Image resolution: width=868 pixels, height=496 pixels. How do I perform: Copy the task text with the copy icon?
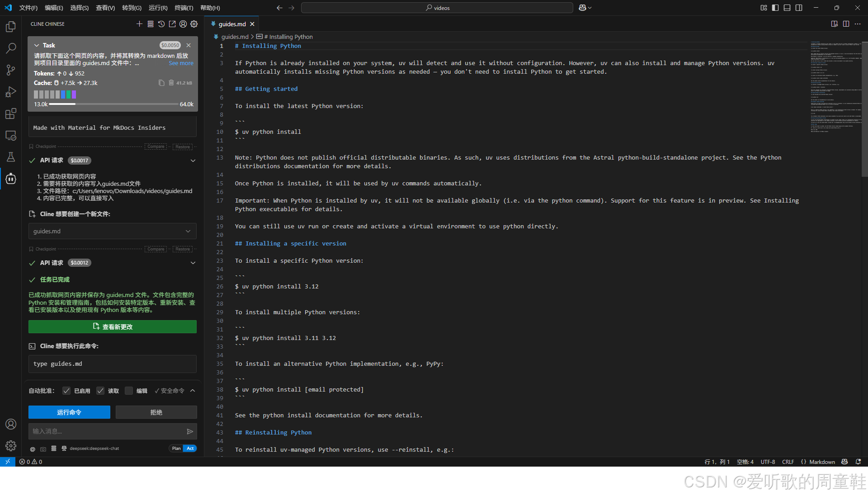tap(161, 83)
